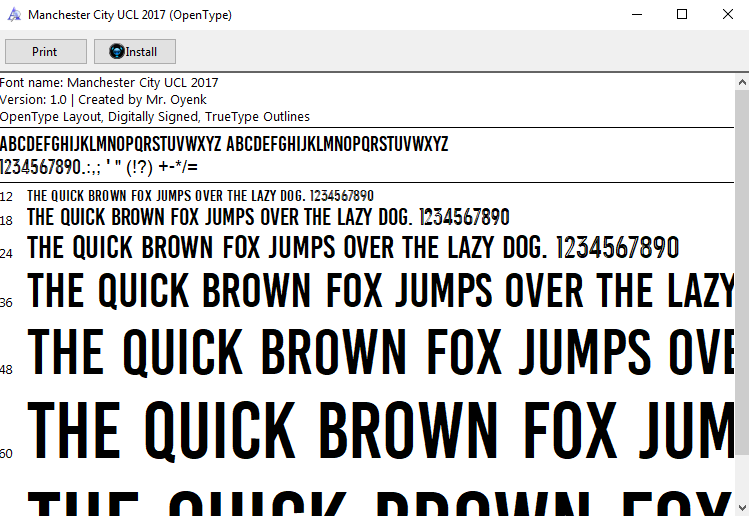Click the vertical scrollbar thumb

(x=742, y=272)
